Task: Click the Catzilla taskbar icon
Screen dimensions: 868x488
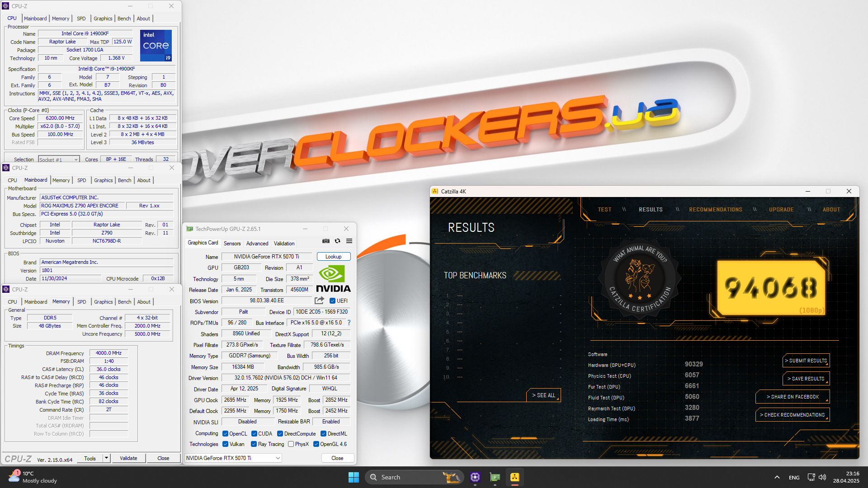Action: pyautogui.click(x=515, y=477)
